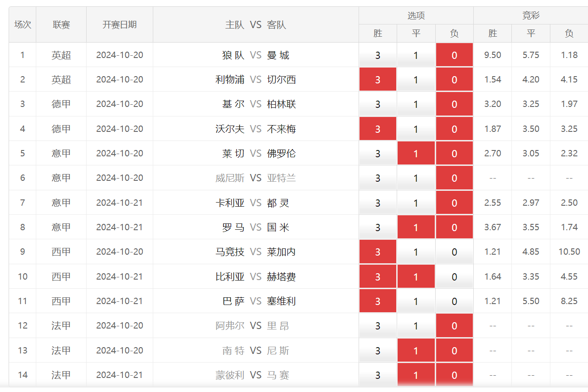Select draw option 1 for 卡利亚 vs 都灵
This screenshot has height=392, width=588.
pyautogui.click(x=416, y=203)
